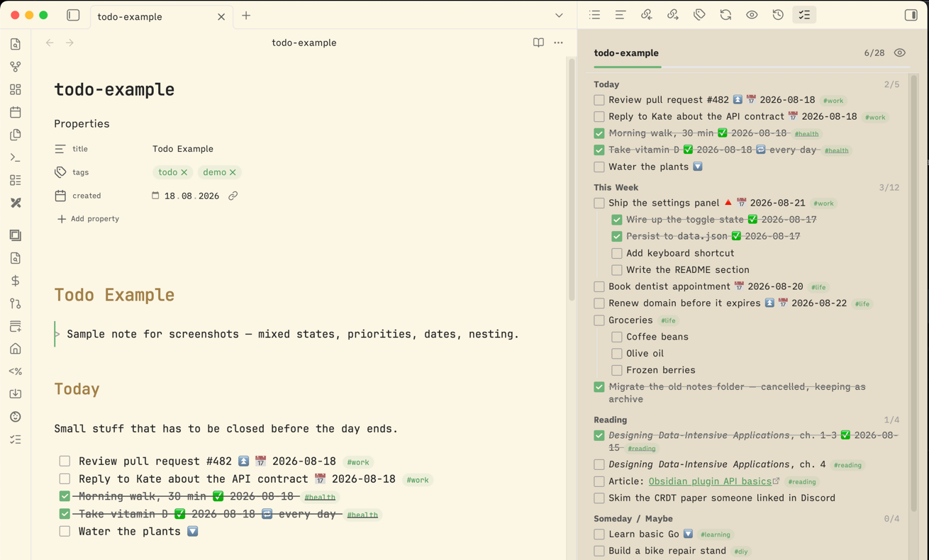Navigate back in note history
The height and width of the screenshot is (560, 929).
[50, 43]
